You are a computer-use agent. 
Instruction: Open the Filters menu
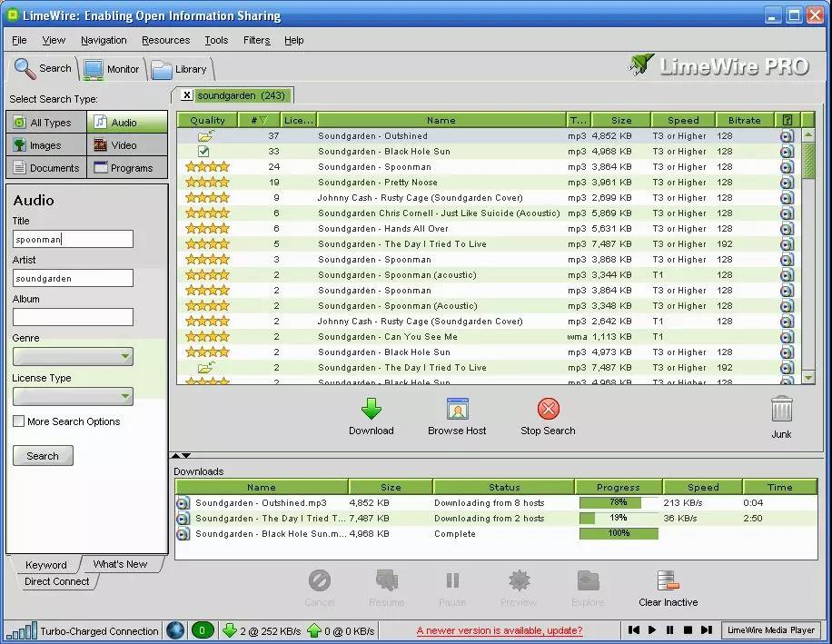pyautogui.click(x=257, y=40)
